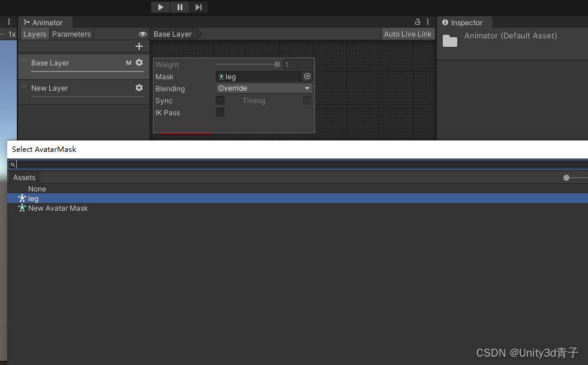The image size is (588, 365).
Task: Open the Parameters tab
Action: (71, 34)
